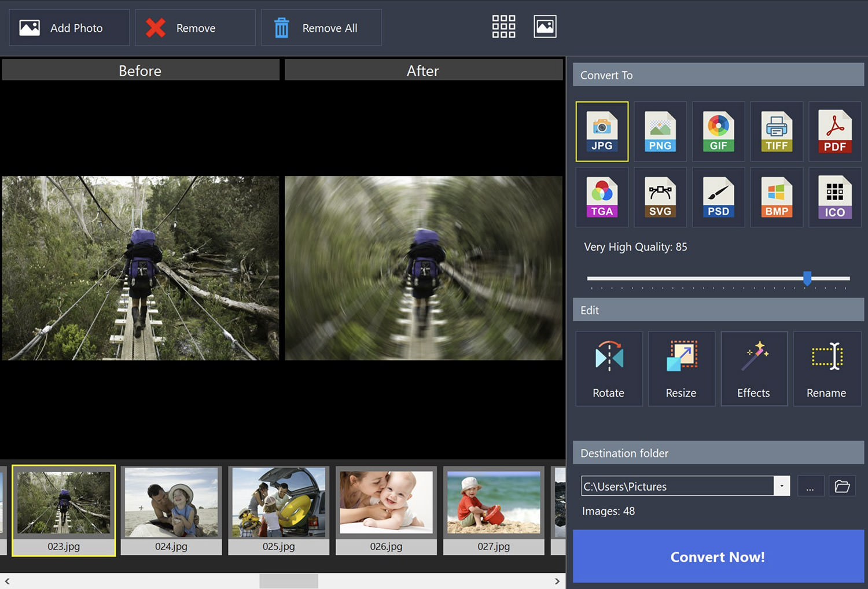Select the PDF format icon
868x589 pixels.
(x=834, y=131)
